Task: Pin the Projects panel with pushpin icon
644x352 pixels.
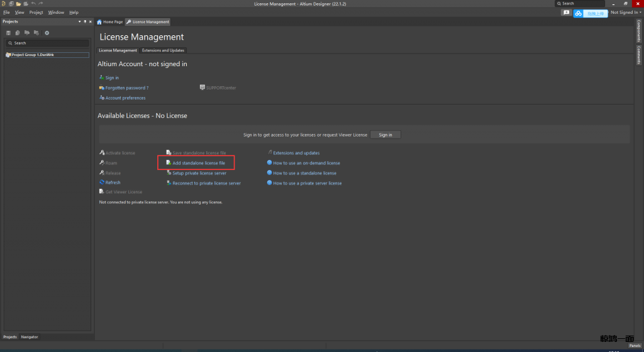Action: coord(85,21)
